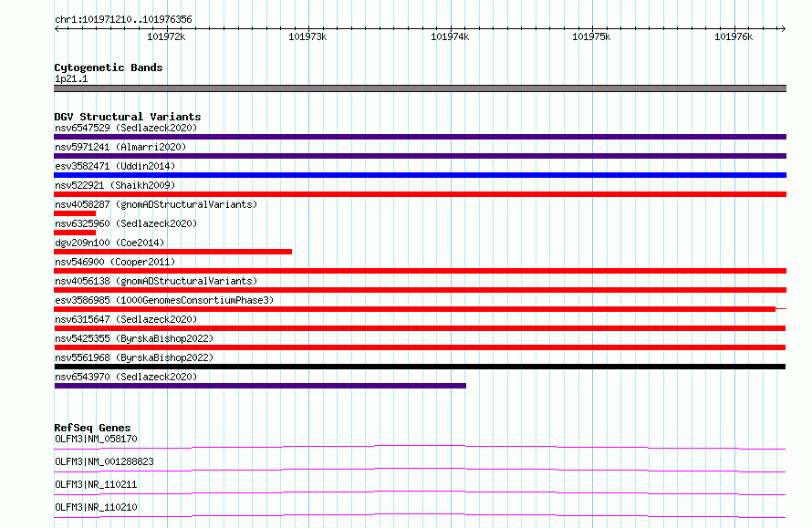812x528 pixels.
Task: Open transcript OLFM3|NM_001288823 label
Action: [104, 461]
